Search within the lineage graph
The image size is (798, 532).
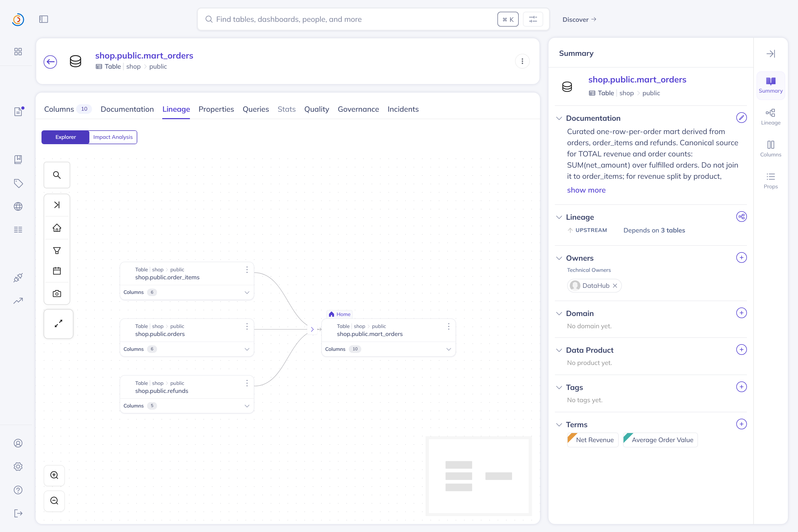tap(57, 175)
